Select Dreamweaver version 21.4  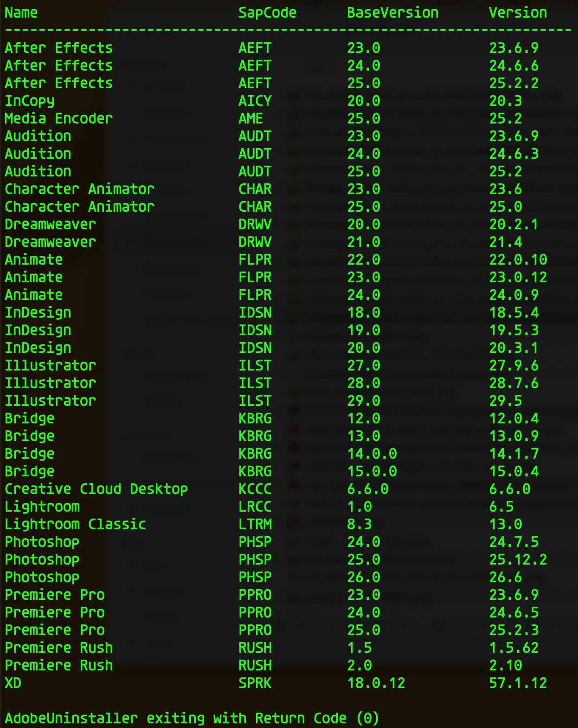coord(505,242)
